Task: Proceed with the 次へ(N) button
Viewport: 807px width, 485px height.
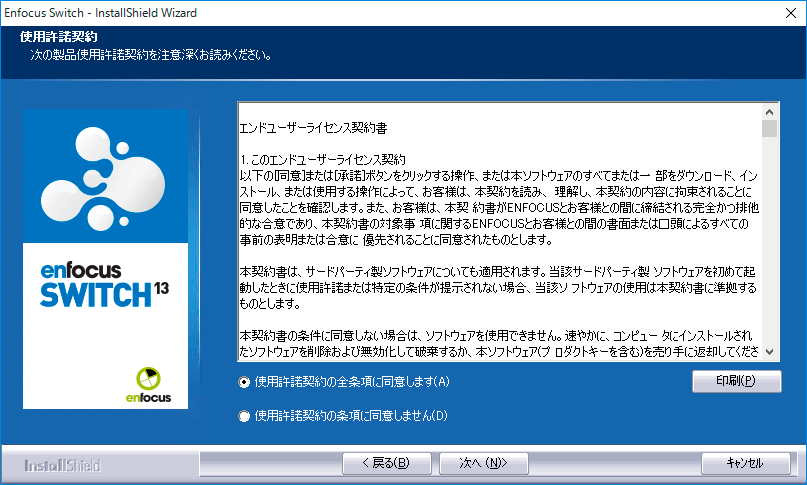Action: pyautogui.click(x=483, y=463)
